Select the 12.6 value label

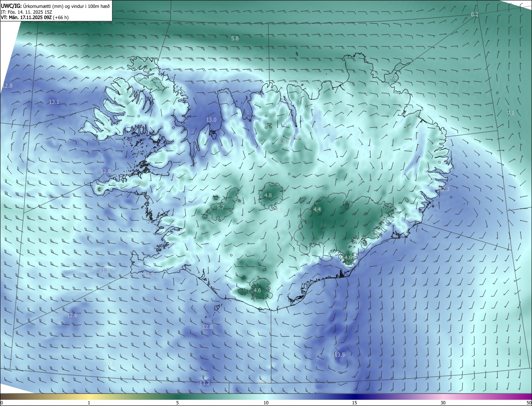point(72,316)
